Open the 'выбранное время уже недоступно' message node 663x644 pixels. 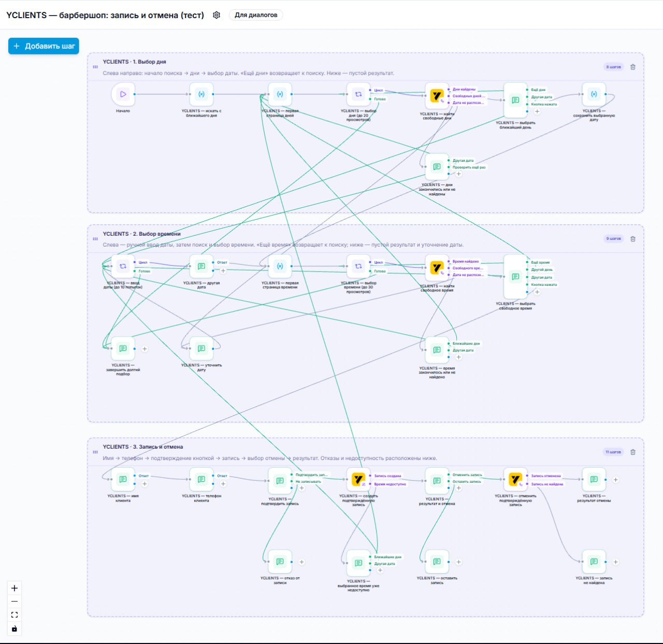pyautogui.click(x=358, y=563)
